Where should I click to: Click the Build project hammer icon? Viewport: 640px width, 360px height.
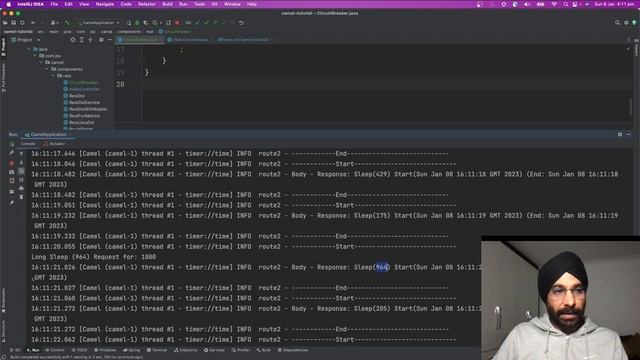coord(67,23)
